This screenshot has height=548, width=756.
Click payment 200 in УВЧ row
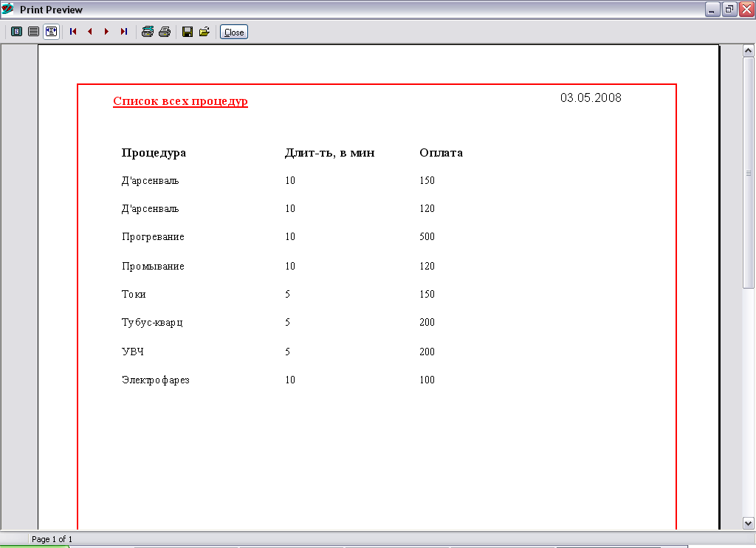tap(427, 352)
